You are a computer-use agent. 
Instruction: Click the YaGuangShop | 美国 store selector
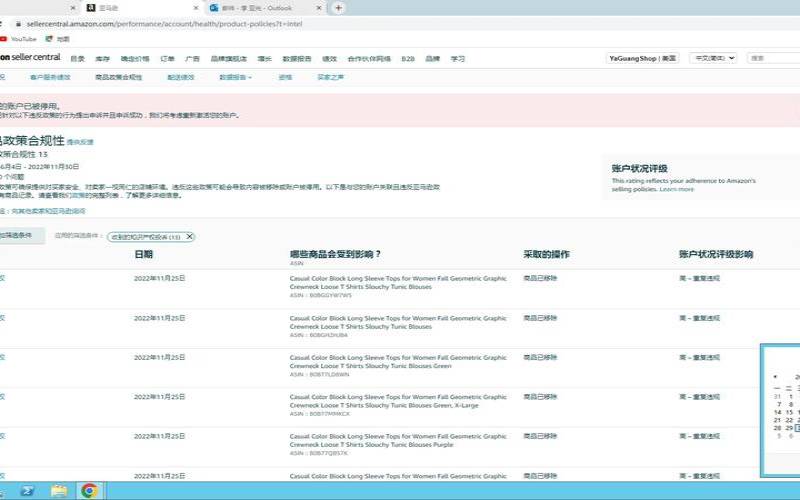click(x=643, y=58)
